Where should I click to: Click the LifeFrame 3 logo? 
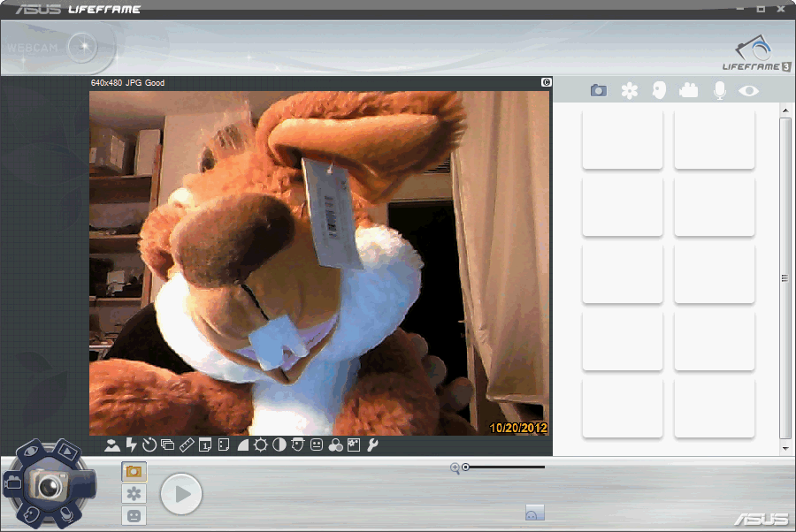[756, 53]
